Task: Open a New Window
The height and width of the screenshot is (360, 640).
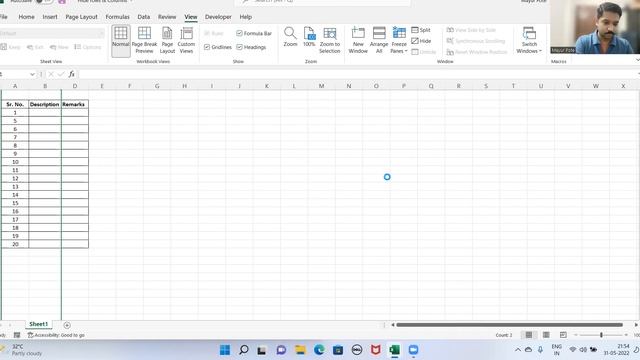Action: coord(358,40)
